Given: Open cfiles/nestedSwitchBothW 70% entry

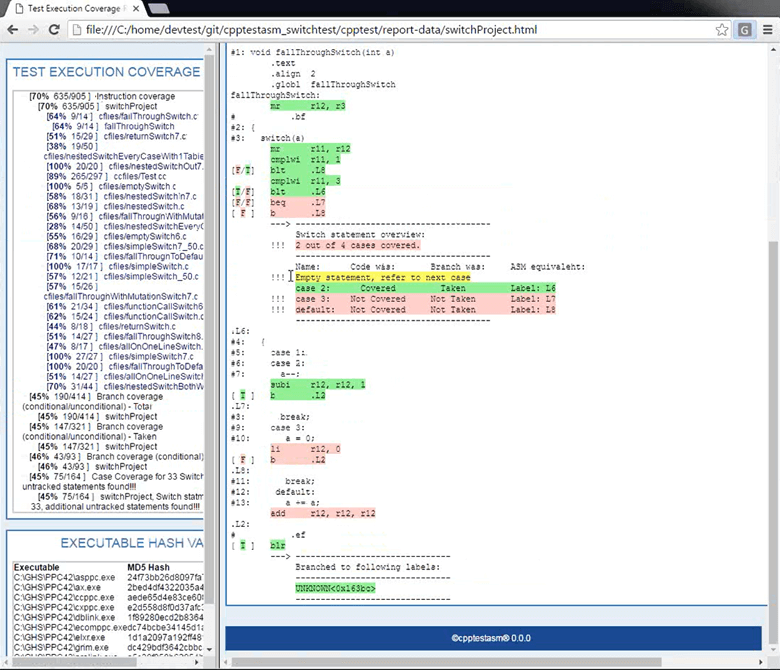Looking at the screenshot, I should (124, 386).
